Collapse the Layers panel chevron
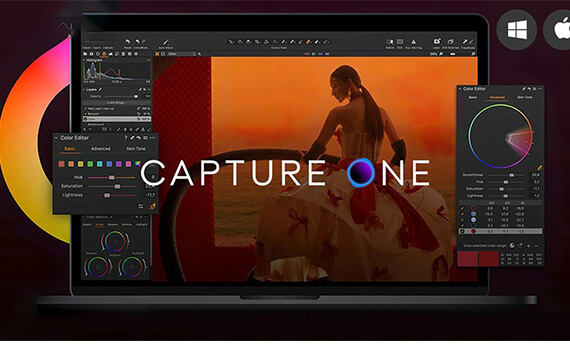570x360 pixels. coord(84,89)
